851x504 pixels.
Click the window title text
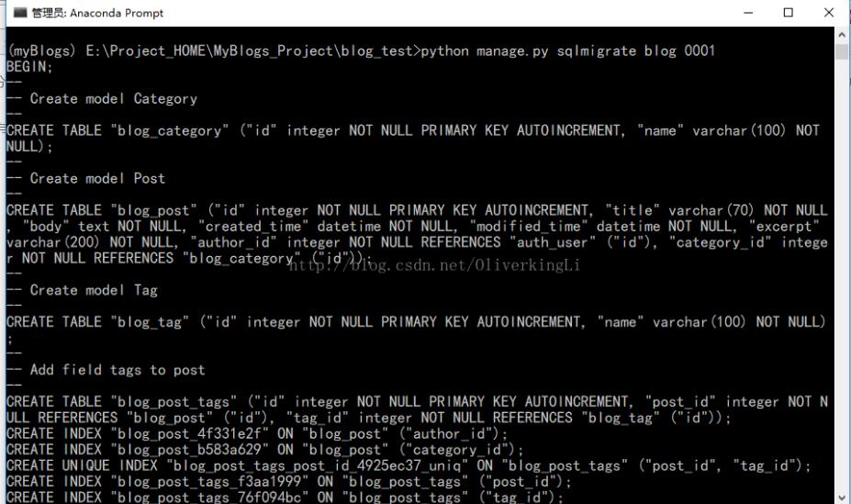97,13
